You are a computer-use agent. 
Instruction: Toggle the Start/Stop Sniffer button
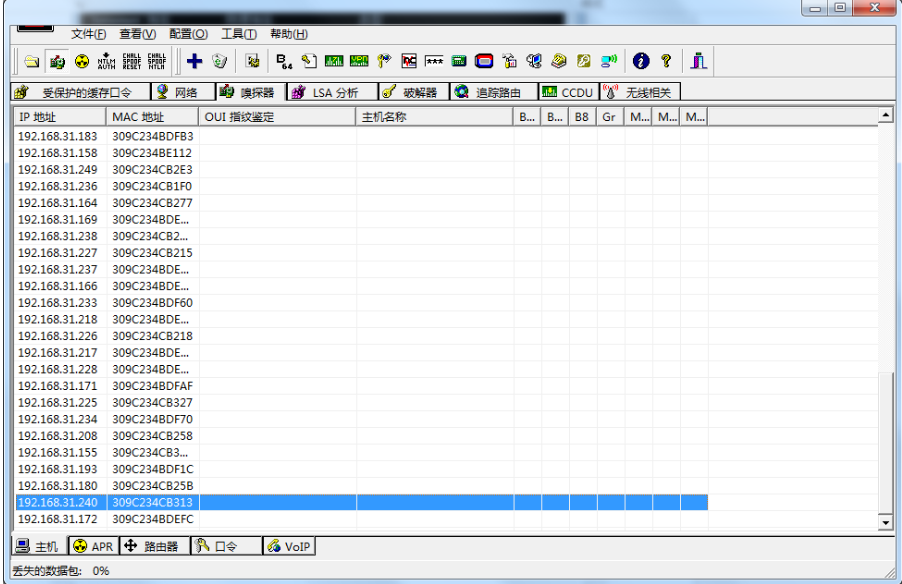coord(57,61)
